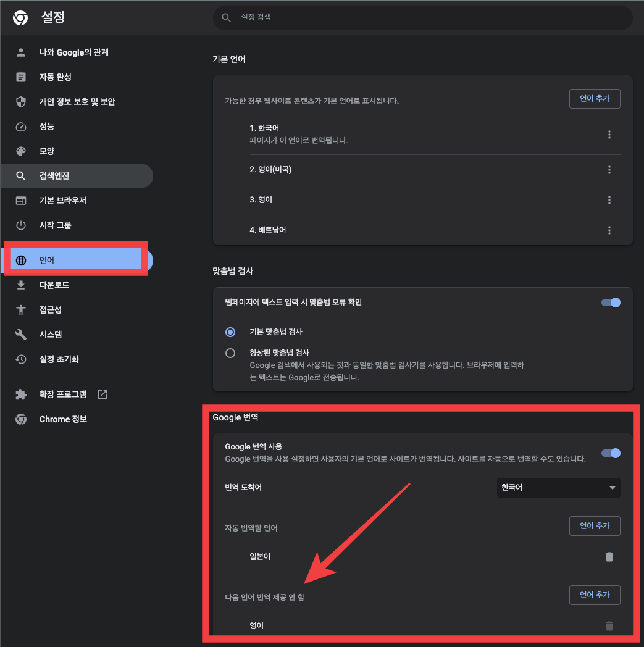The width and height of the screenshot is (644, 647).
Task: Click 언어 추가 in the 기본 언어 card
Action: point(595,99)
